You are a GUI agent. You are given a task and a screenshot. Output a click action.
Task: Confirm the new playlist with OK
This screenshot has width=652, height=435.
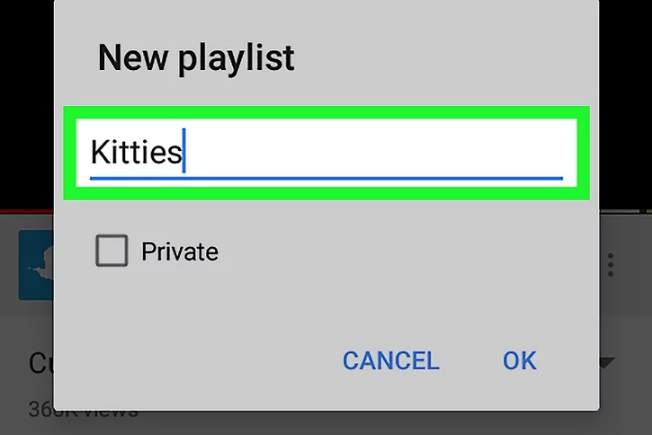coord(519,361)
